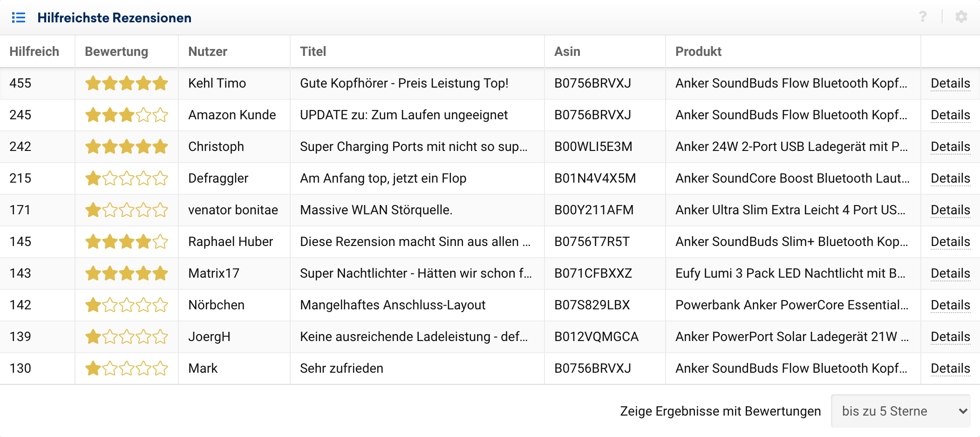This screenshot has height=437, width=980.
Task: Click the four-star rating for Raphael Huber
Action: coord(126,242)
